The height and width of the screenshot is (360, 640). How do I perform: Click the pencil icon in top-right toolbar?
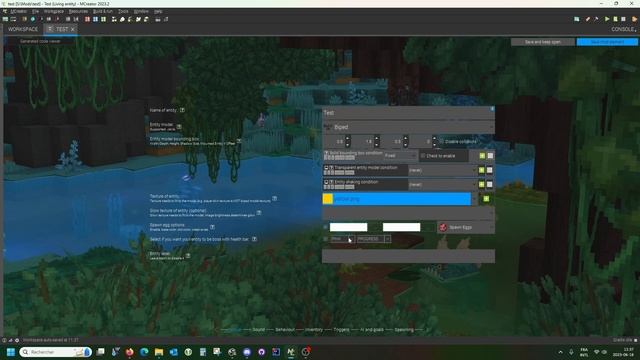pyautogui.click(x=588, y=19)
